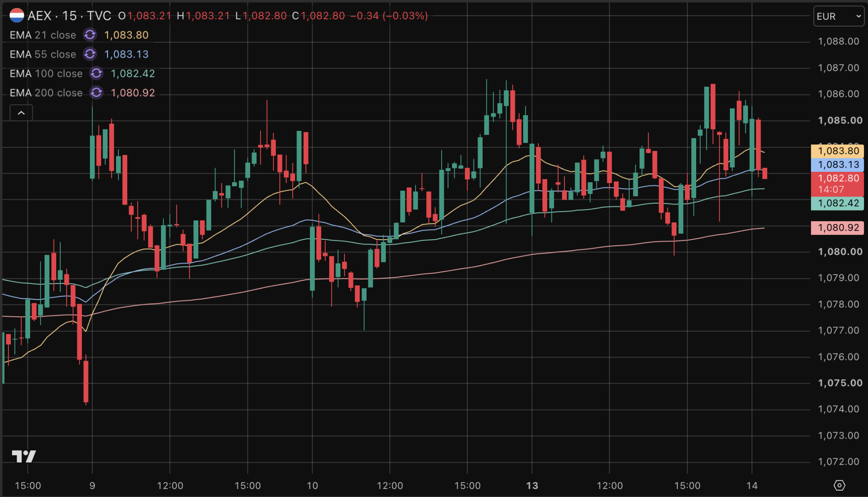868x497 pixels.
Task: Click the pink 1,080.92 price label
Action: (x=837, y=228)
